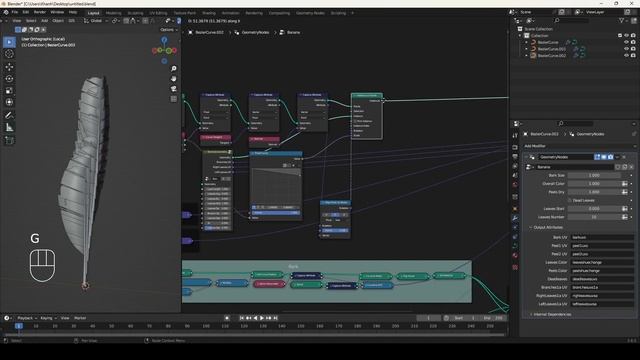Screen dimensions: 640x360
Task: Select the Annotate tool in viewport toolbar
Action: [9, 116]
